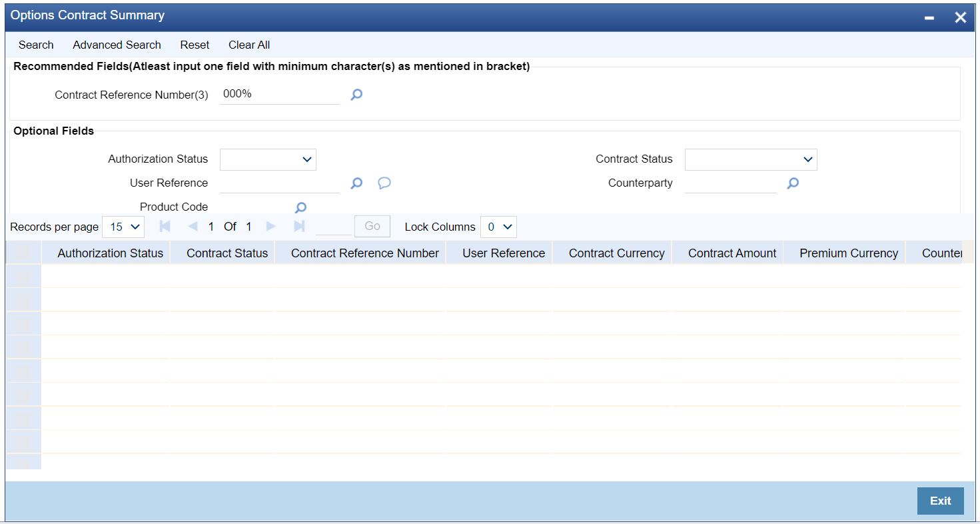The image size is (980, 524).
Task: Minimize the Options Contract Summary window
Action: coord(929,18)
